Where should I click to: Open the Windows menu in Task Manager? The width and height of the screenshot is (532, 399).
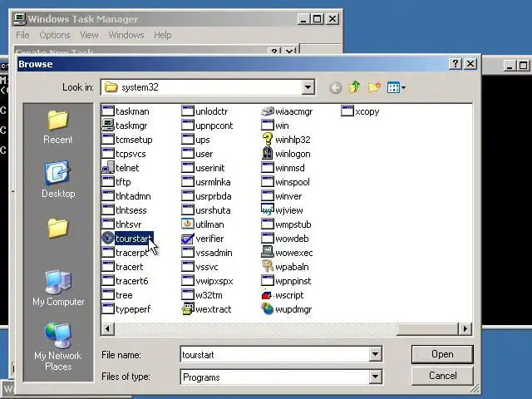(126, 35)
